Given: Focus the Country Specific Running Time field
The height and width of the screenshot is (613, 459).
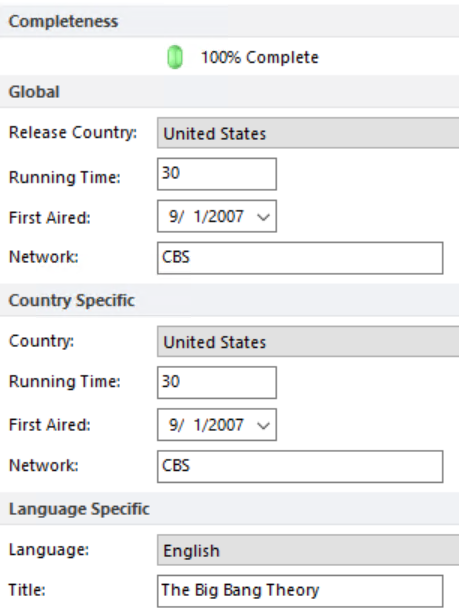Looking at the screenshot, I should pyautogui.click(x=217, y=382).
